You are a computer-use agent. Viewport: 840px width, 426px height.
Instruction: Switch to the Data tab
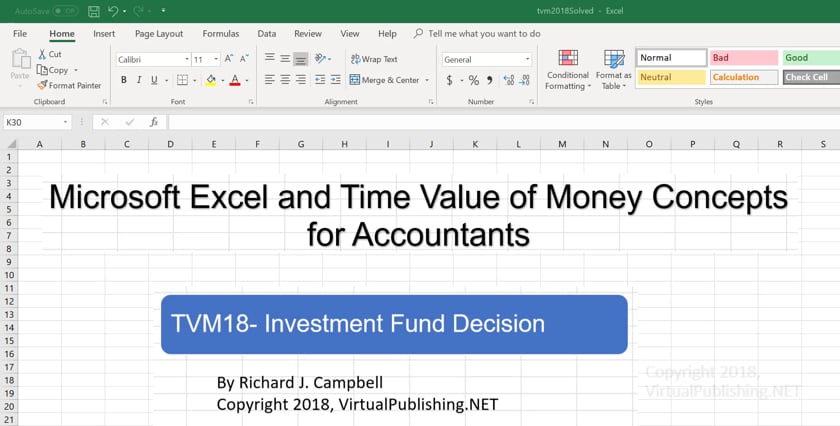point(267,34)
